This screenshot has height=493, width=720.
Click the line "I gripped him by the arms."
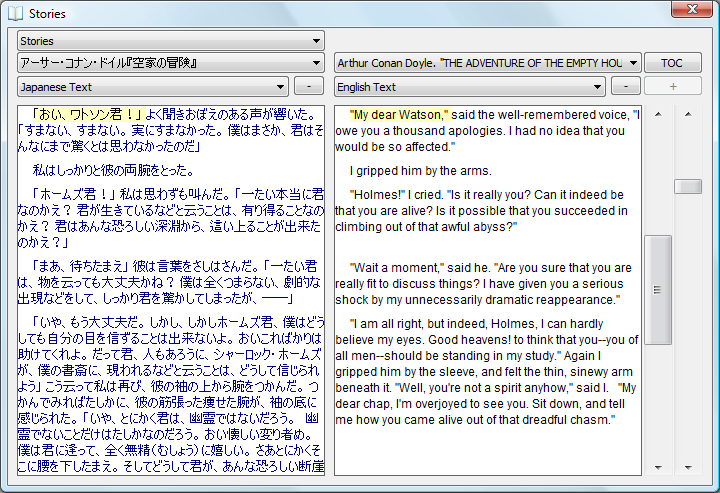[x=421, y=171]
